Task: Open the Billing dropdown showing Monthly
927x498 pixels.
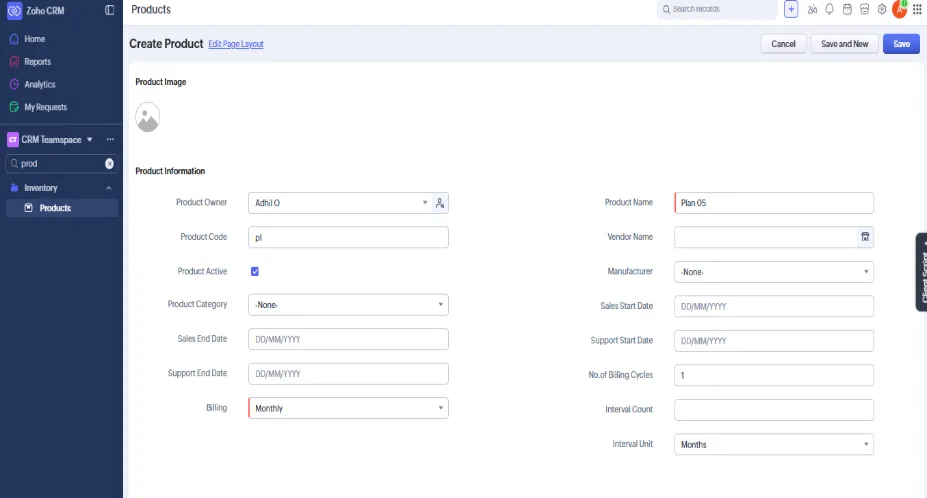Action: [348, 408]
